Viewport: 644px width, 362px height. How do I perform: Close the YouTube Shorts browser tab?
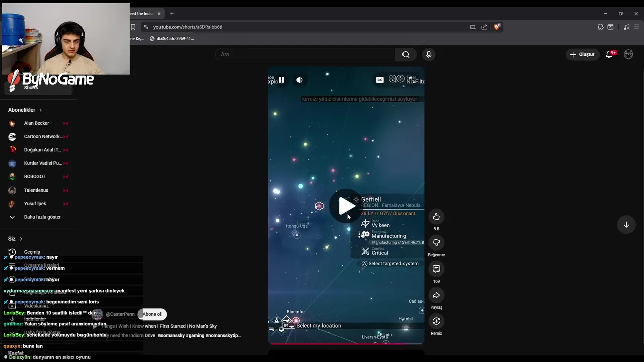click(159, 14)
